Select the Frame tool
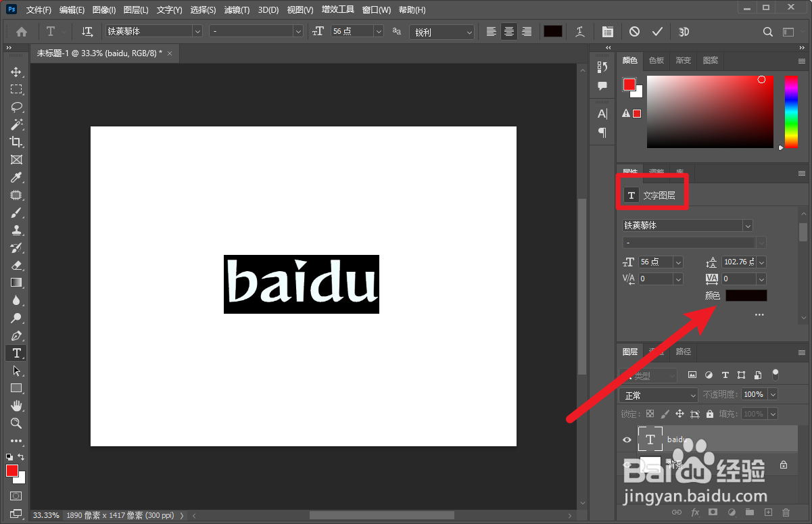Image resolution: width=812 pixels, height=524 pixels. coord(16,160)
